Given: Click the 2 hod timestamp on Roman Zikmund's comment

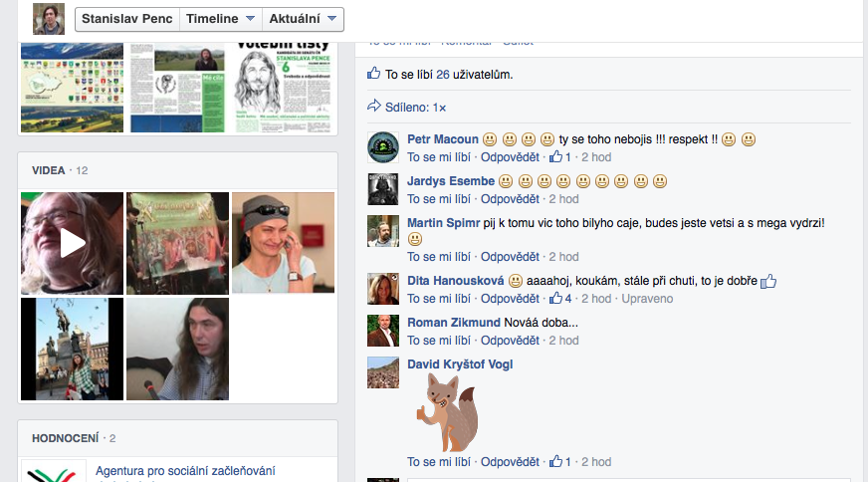Looking at the screenshot, I should 563,341.
